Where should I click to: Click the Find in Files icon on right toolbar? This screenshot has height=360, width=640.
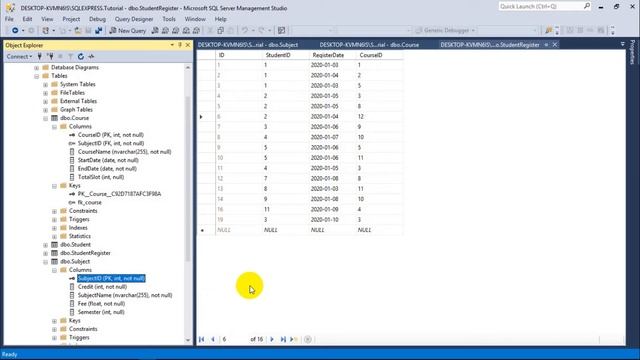pos(549,31)
